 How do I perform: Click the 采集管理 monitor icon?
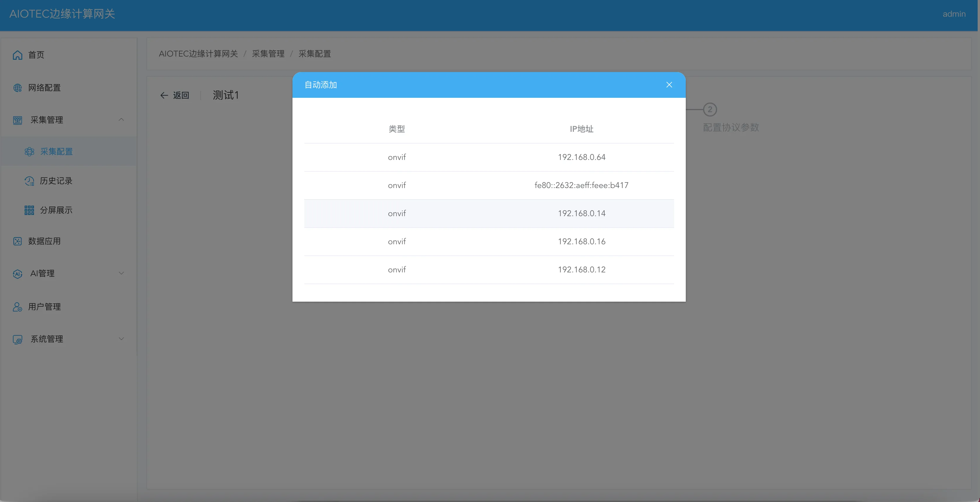click(18, 120)
